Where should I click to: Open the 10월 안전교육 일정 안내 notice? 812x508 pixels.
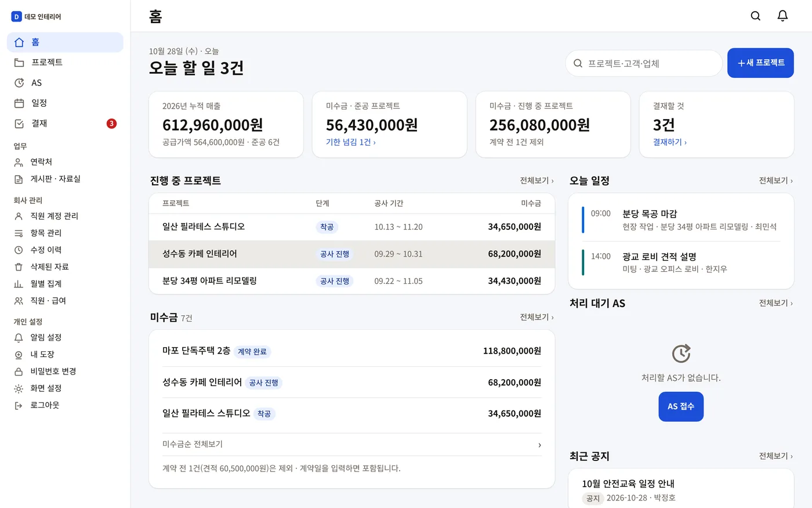(681, 490)
